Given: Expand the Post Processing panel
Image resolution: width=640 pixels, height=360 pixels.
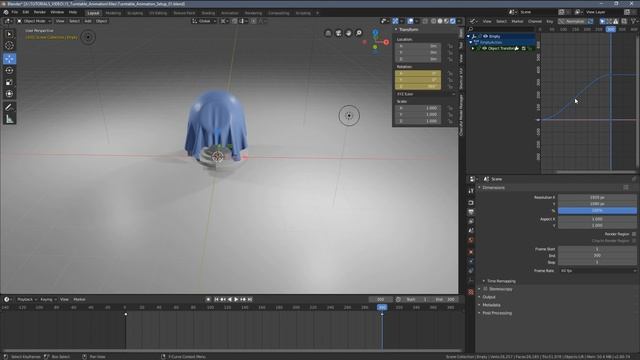Looking at the screenshot, I should point(497,313).
